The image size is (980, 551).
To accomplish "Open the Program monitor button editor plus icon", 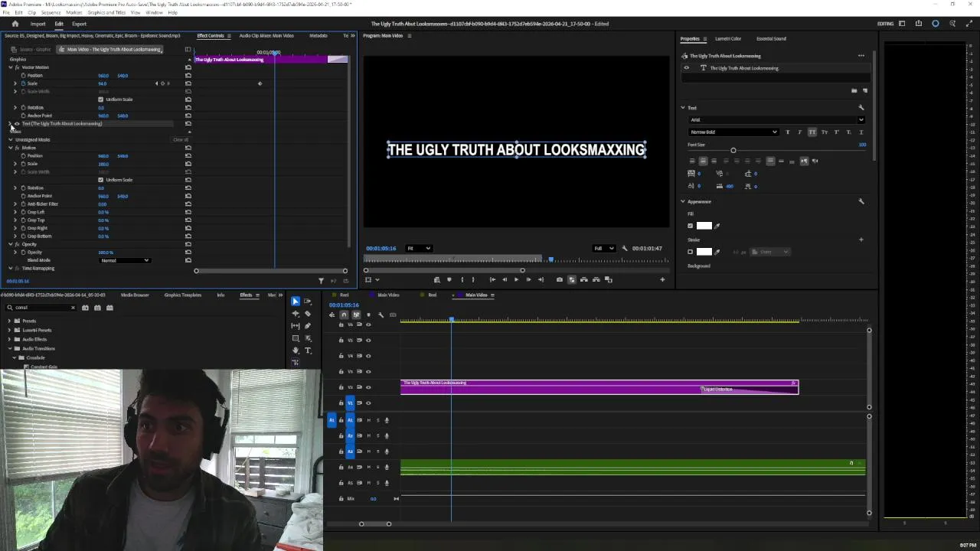I will tap(662, 279).
